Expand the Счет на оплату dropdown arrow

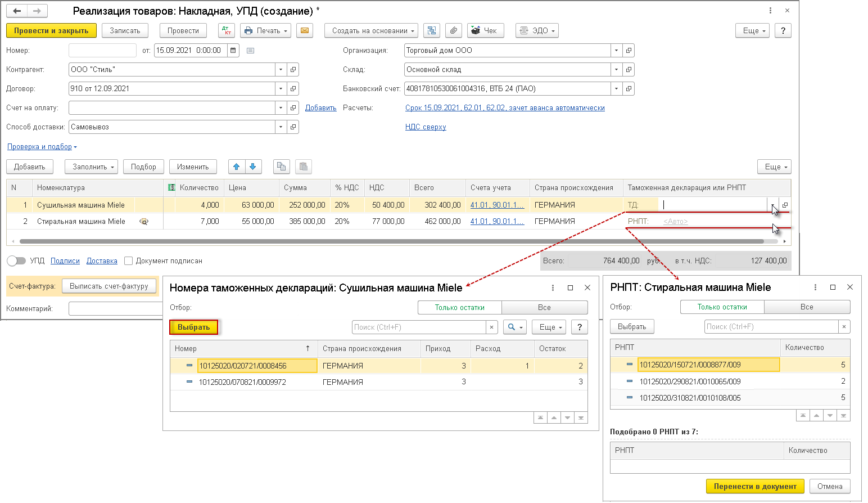point(281,107)
